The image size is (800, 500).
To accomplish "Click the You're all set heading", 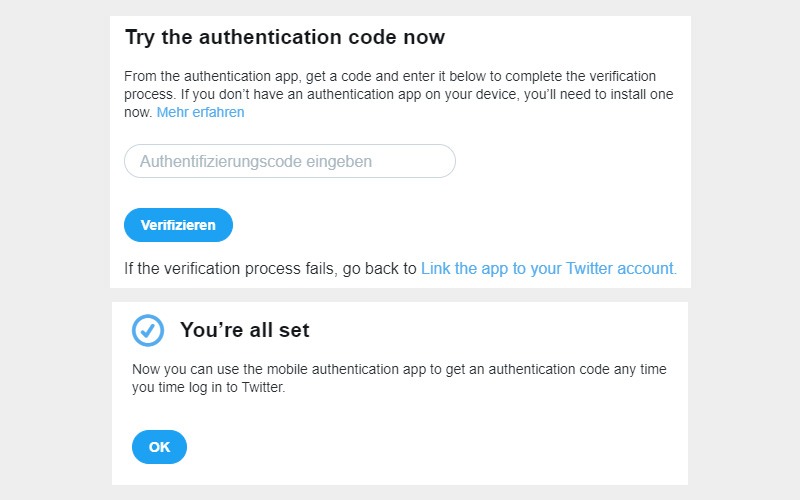I will point(245,330).
